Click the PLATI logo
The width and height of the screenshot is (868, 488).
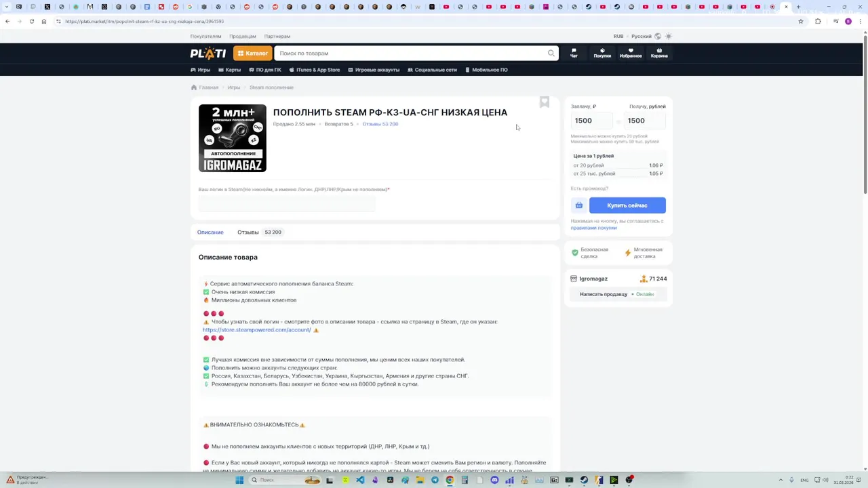(208, 54)
